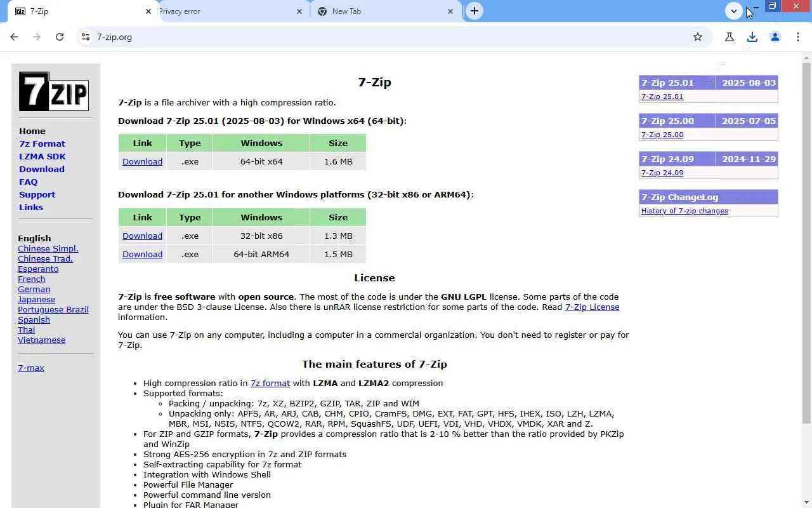The image size is (812, 508).
Task: Click the 7-Zip ChangeLog header
Action: point(709,197)
